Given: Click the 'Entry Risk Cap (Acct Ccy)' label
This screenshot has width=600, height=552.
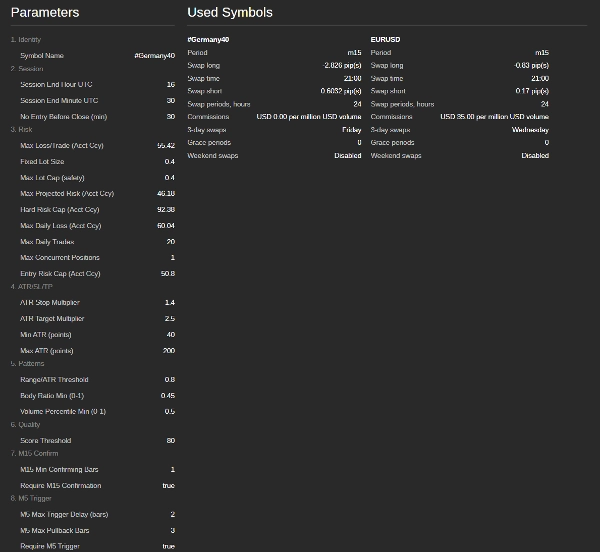Looking at the screenshot, I should [60, 274].
